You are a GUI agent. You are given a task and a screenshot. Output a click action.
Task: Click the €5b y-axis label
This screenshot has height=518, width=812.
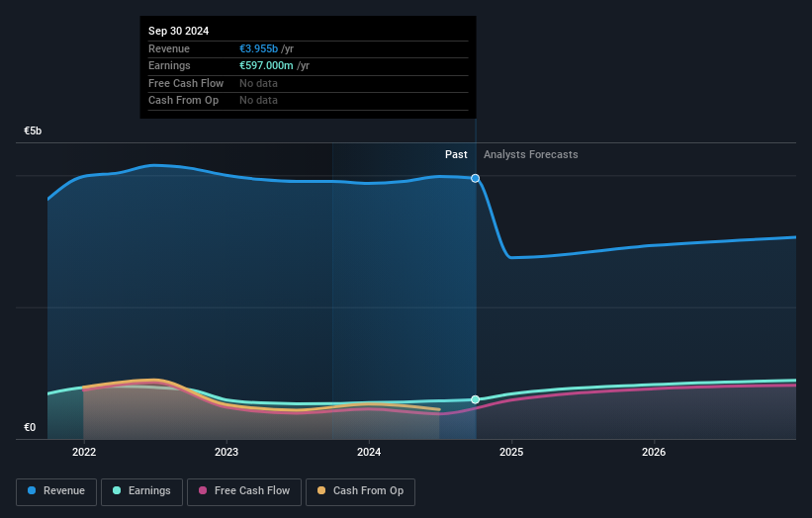(33, 130)
